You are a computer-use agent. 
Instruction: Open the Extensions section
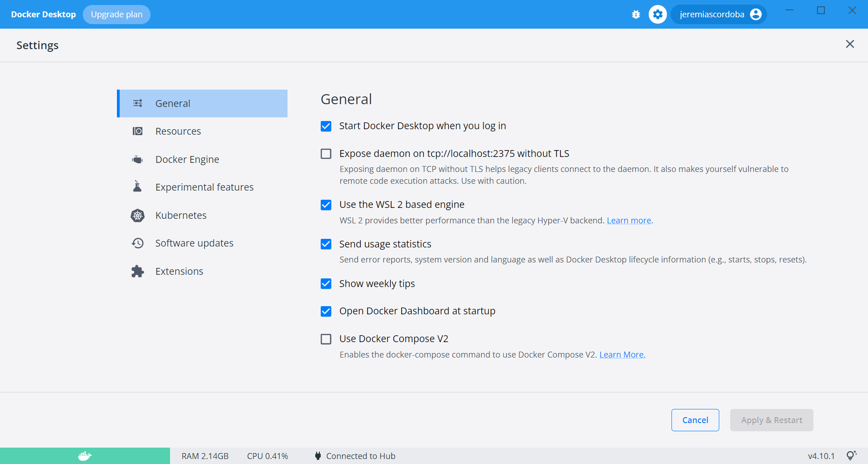tap(202, 271)
